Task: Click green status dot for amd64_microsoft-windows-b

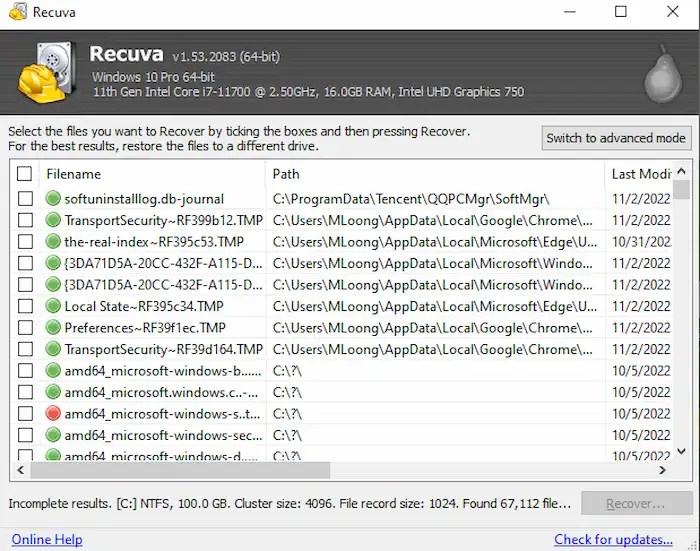Action: tap(53, 370)
